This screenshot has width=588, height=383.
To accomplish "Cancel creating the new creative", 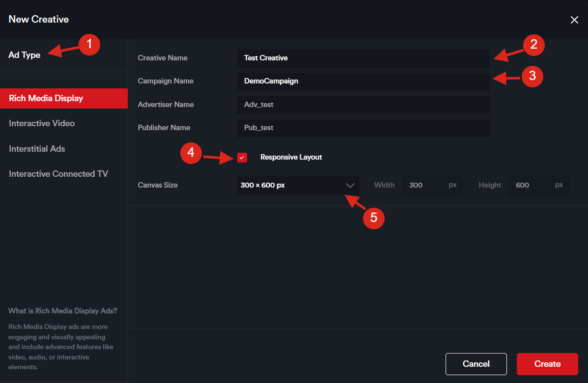I will [x=476, y=364].
